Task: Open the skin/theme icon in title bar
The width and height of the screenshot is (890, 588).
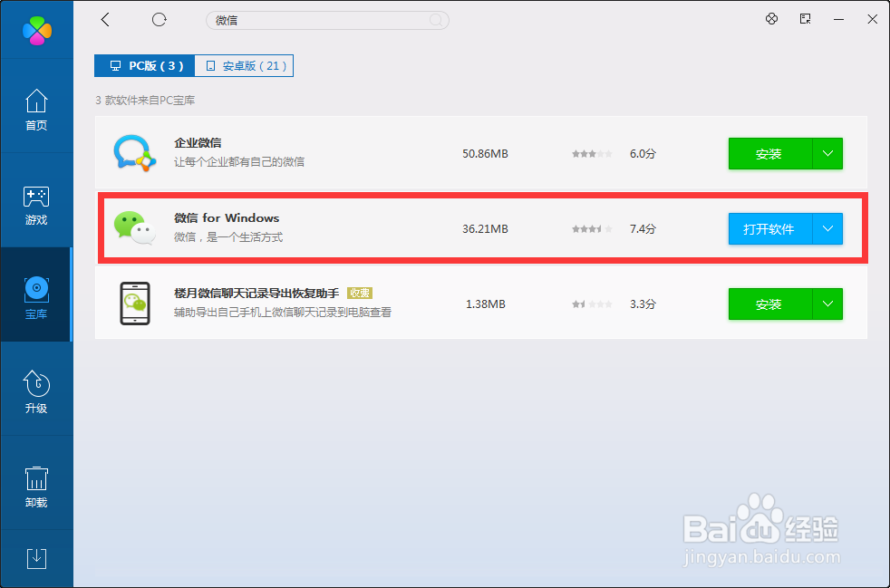Action: click(771, 19)
